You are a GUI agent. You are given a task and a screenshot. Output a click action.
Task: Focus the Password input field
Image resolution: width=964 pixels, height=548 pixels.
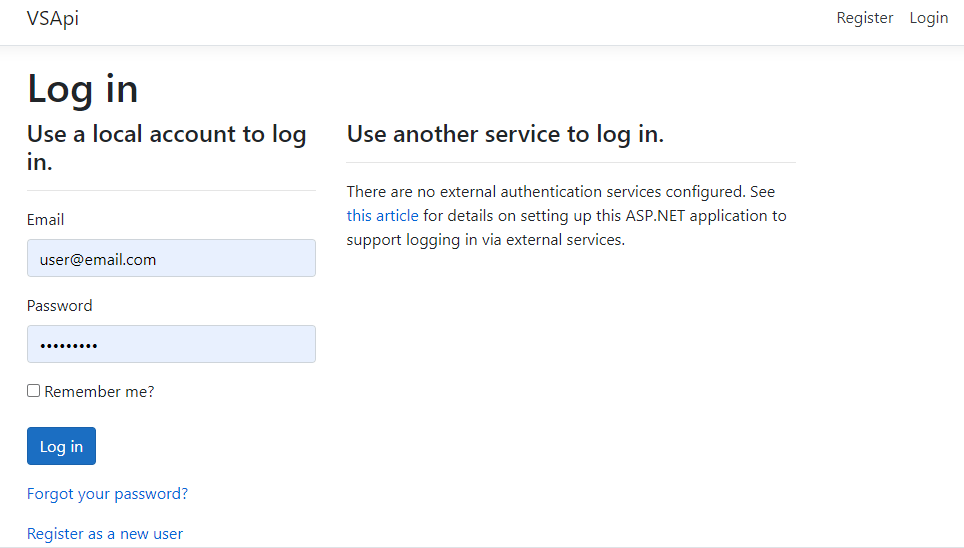[171, 344]
